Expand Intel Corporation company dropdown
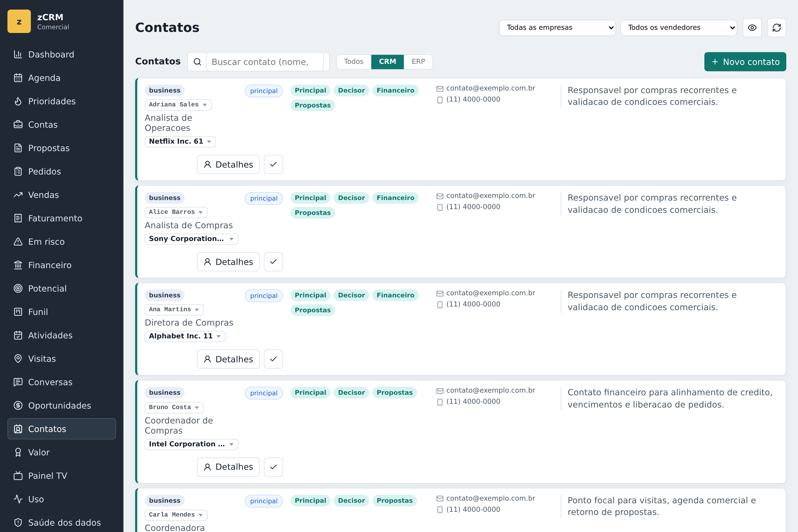Viewport: 798px width, 532px height. tap(191, 444)
